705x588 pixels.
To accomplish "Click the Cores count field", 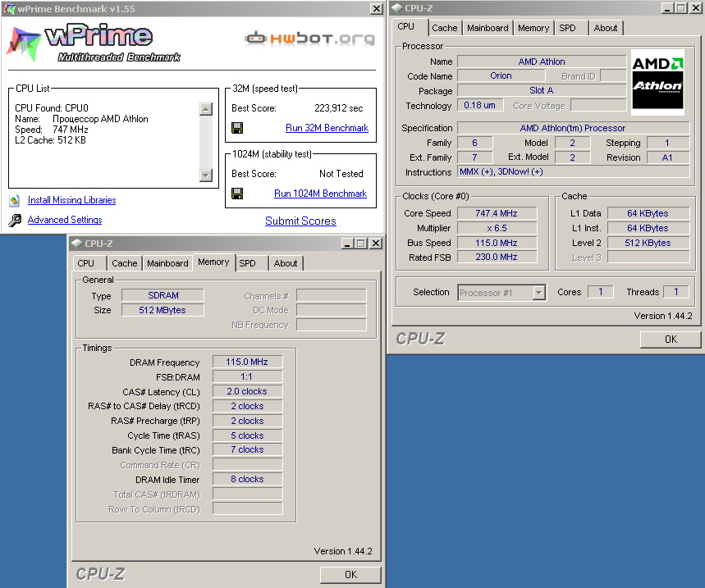I will point(601,292).
